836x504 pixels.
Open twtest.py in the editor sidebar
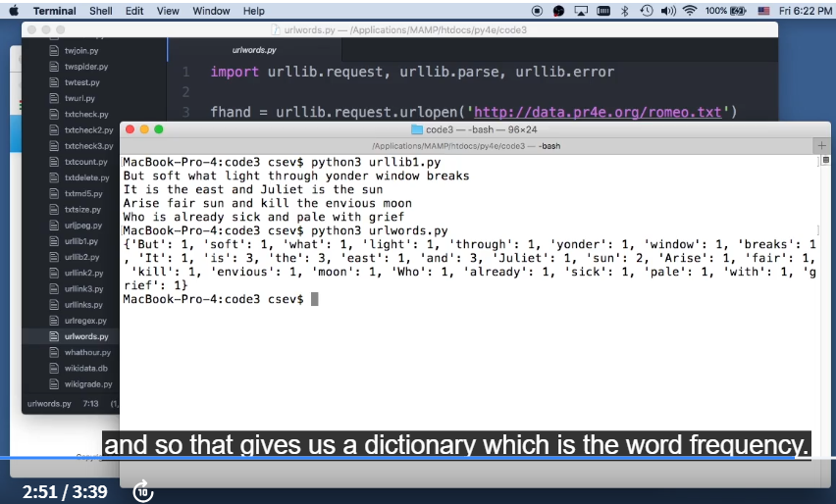(x=82, y=82)
